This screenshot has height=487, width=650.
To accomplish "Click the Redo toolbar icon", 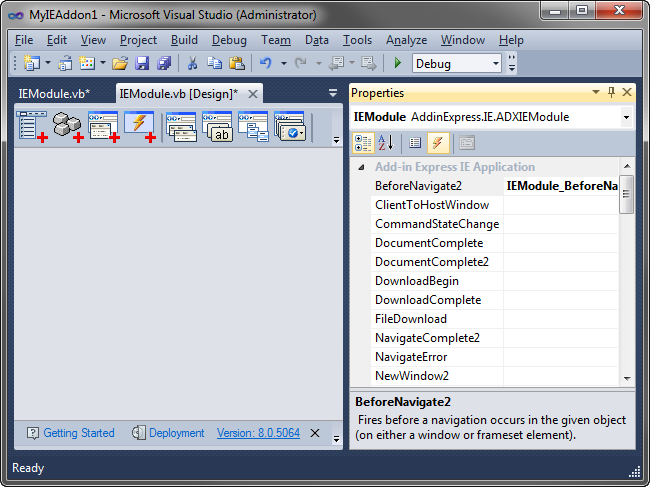I will [301, 63].
